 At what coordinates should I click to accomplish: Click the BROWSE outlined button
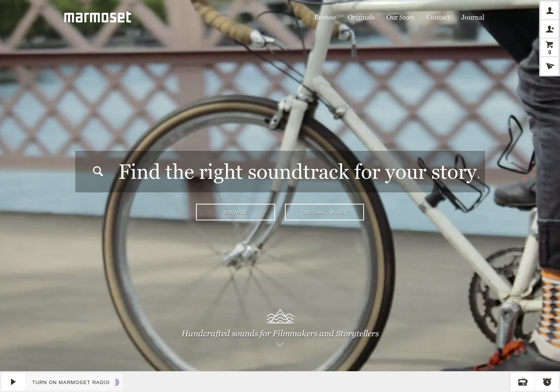(x=235, y=212)
